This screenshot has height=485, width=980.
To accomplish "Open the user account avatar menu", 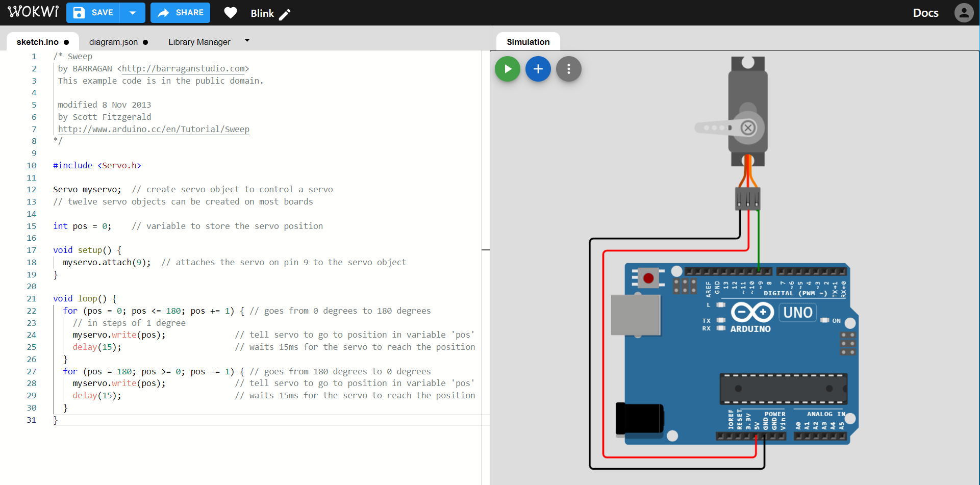I will point(964,13).
